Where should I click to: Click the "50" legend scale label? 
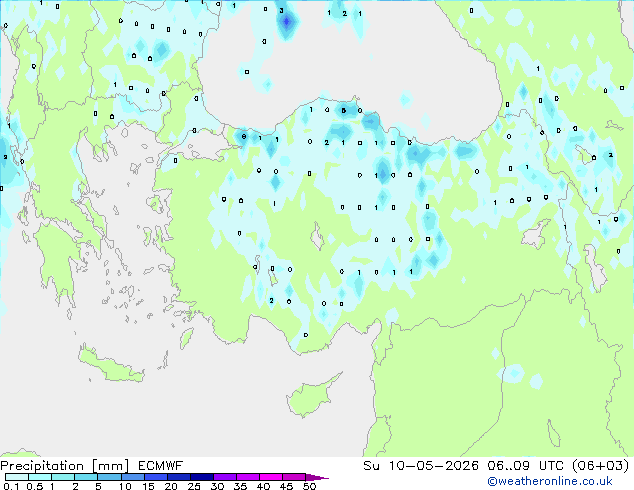click(309, 486)
